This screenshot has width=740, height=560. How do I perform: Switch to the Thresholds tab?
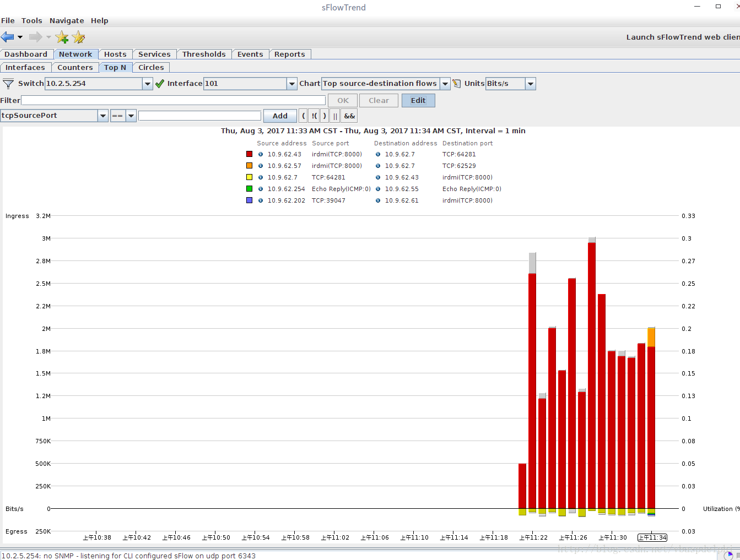204,54
